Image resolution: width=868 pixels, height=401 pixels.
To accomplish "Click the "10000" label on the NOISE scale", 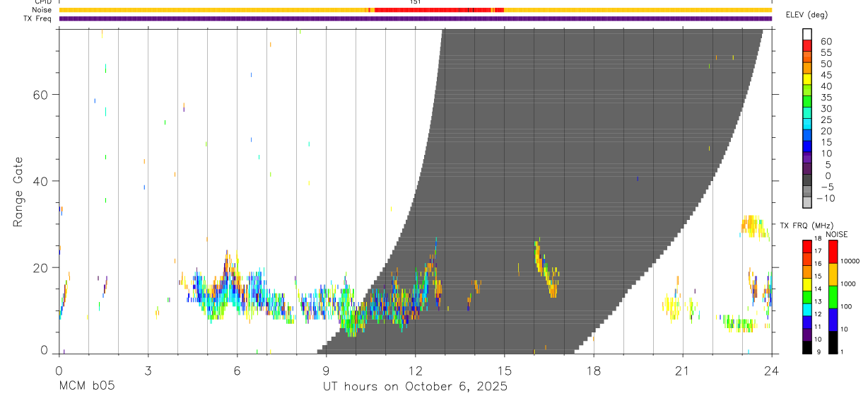I will [x=850, y=261].
